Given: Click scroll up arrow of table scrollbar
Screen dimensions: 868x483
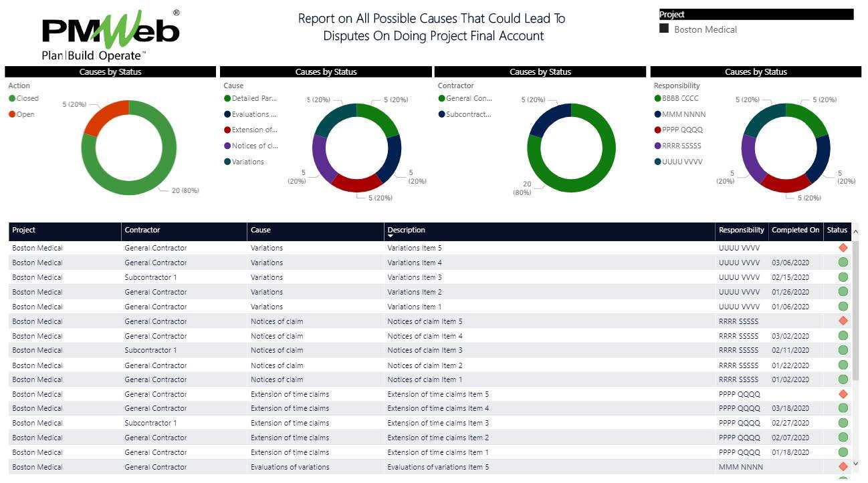Looking at the screenshot, I should pyautogui.click(x=855, y=231).
